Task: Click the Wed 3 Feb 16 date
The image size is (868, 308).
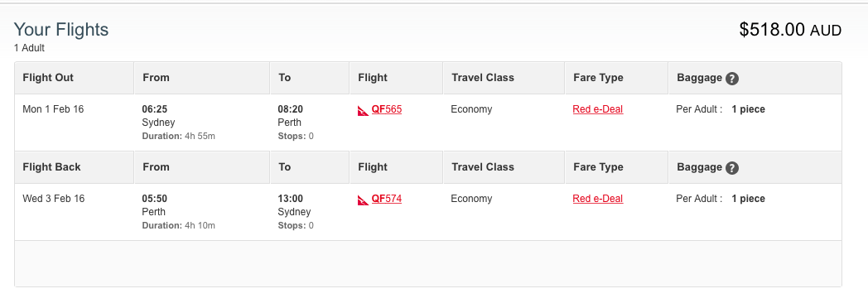Action: 54,199
